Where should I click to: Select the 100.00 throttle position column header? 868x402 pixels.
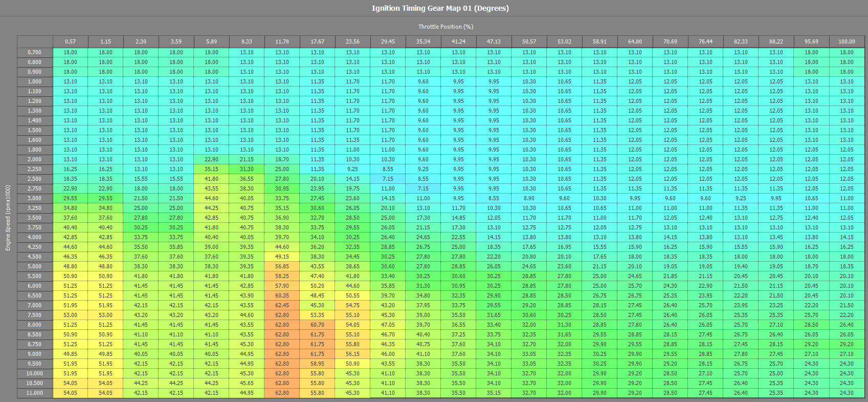tap(847, 41)
